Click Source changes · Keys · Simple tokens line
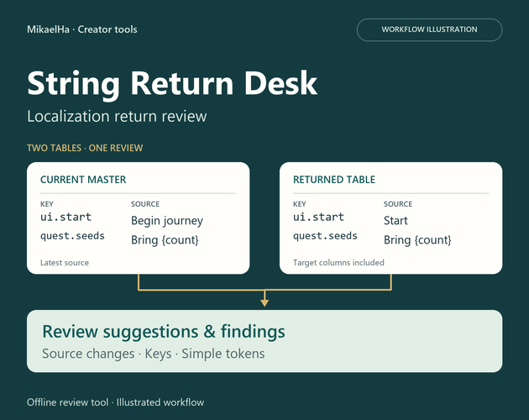The image size is (529, 420). pos(154,354)
